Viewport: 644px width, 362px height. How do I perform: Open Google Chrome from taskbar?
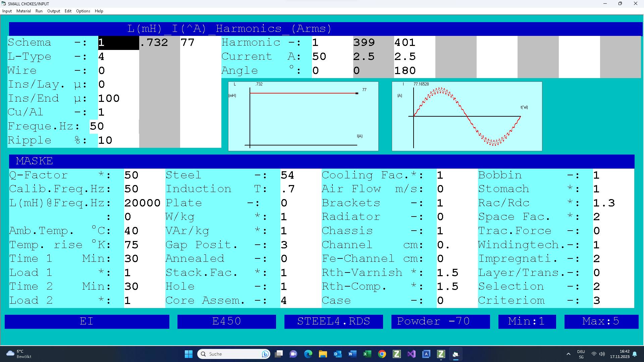(382, 354)
